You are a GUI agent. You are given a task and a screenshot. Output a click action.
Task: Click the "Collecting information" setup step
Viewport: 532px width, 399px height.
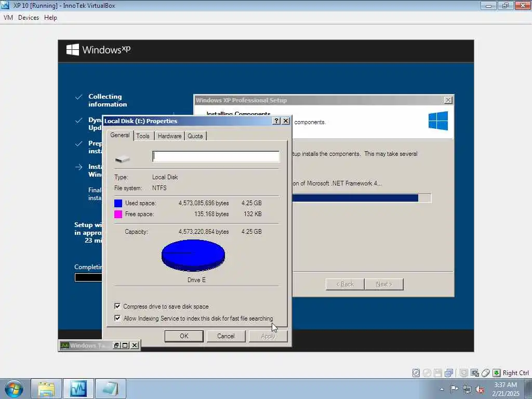pos(108,100)
